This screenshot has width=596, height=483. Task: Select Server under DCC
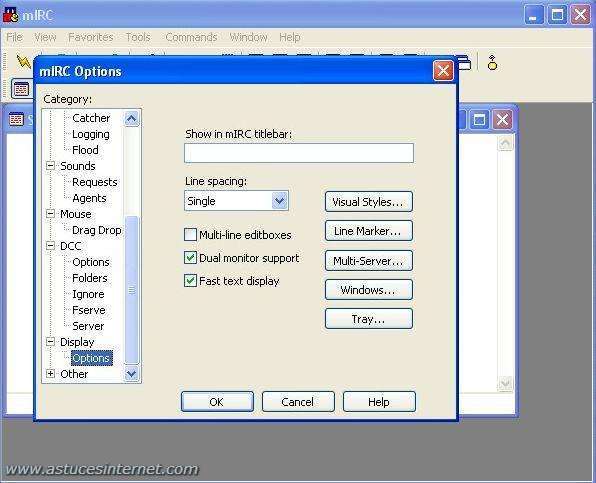88,326
